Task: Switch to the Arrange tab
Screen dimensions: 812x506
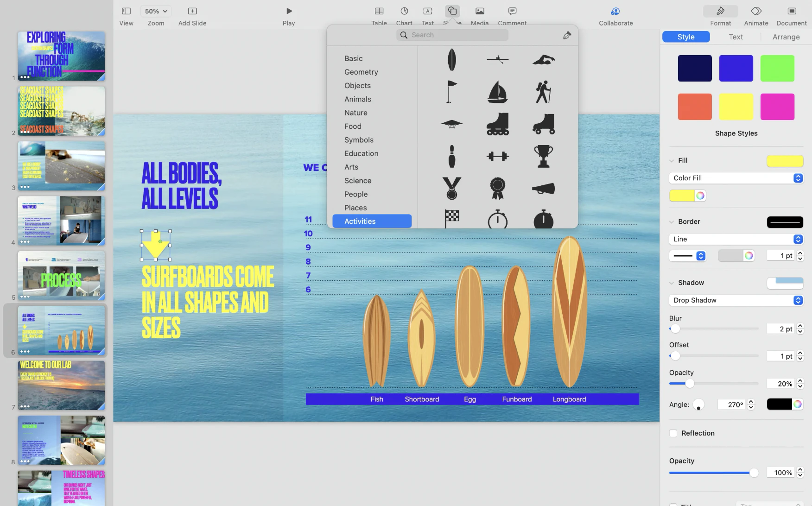Action: tap(786, 37)
